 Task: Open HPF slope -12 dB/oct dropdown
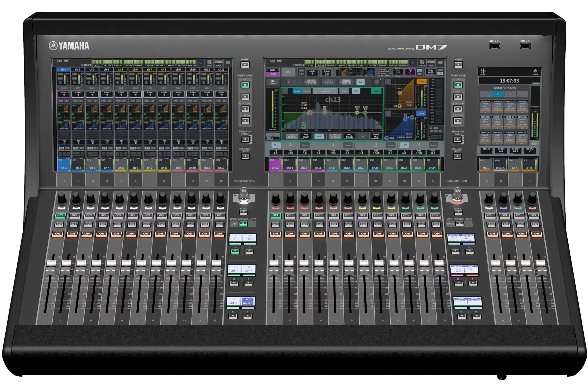click(291, 137)
